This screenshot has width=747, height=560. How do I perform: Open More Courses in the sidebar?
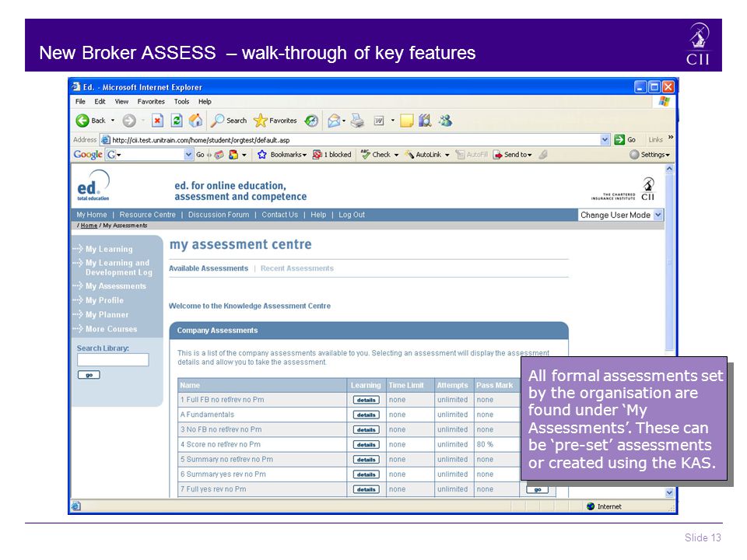point(111,329)
